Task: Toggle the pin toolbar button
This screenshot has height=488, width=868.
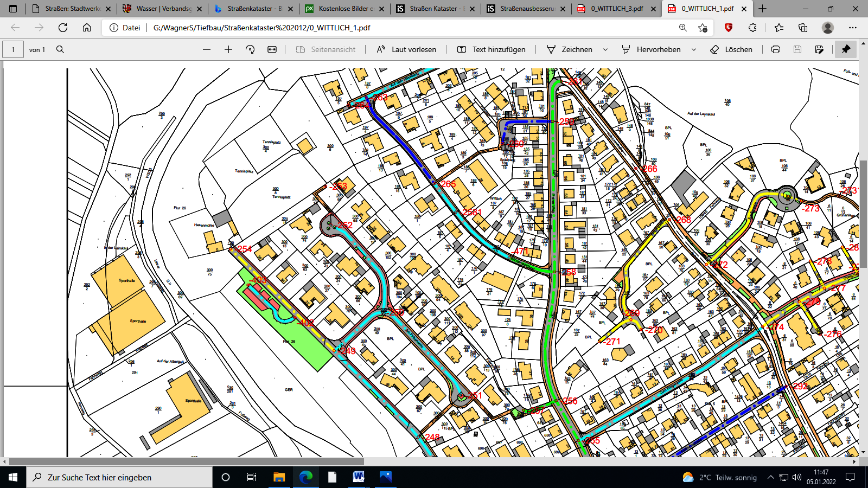Action: pos(846,49)
